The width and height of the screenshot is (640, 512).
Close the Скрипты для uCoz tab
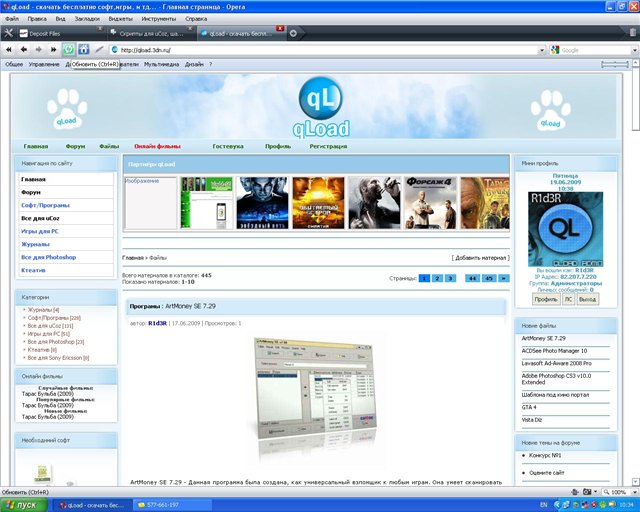pos(190,28)
